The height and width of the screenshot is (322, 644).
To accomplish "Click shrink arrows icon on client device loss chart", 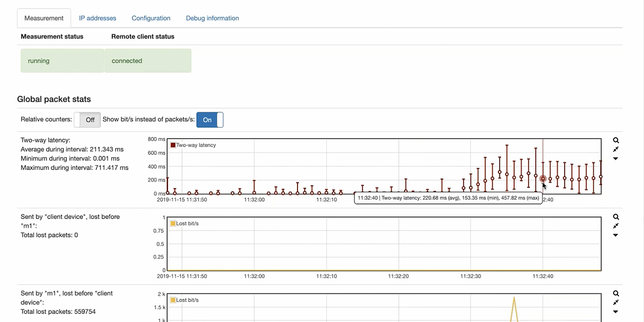I will [616, 226].
